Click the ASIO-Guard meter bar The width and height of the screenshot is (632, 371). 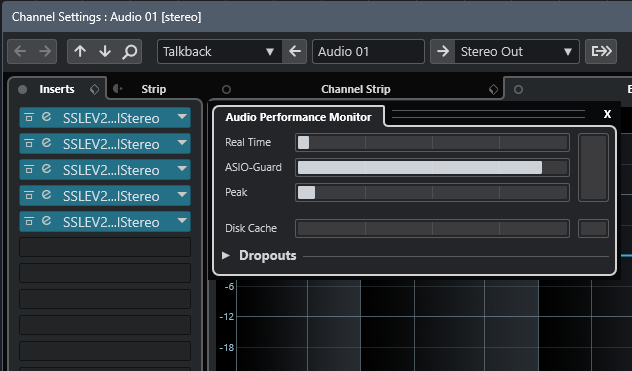[432, 167]
